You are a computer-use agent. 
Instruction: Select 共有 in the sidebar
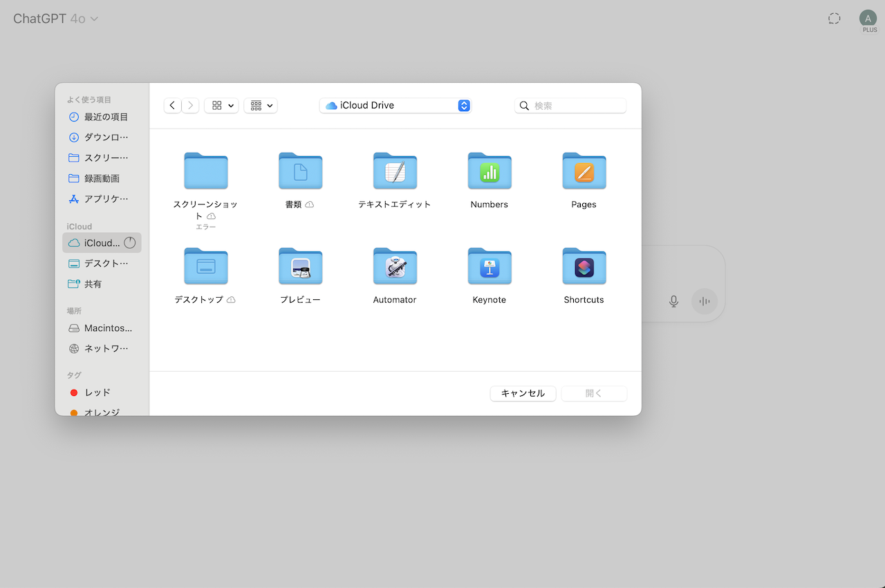tap(102, 284)
